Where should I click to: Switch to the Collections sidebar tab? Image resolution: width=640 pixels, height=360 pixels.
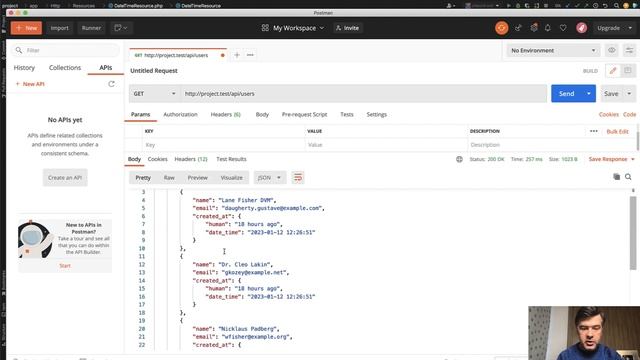(65, 68)
